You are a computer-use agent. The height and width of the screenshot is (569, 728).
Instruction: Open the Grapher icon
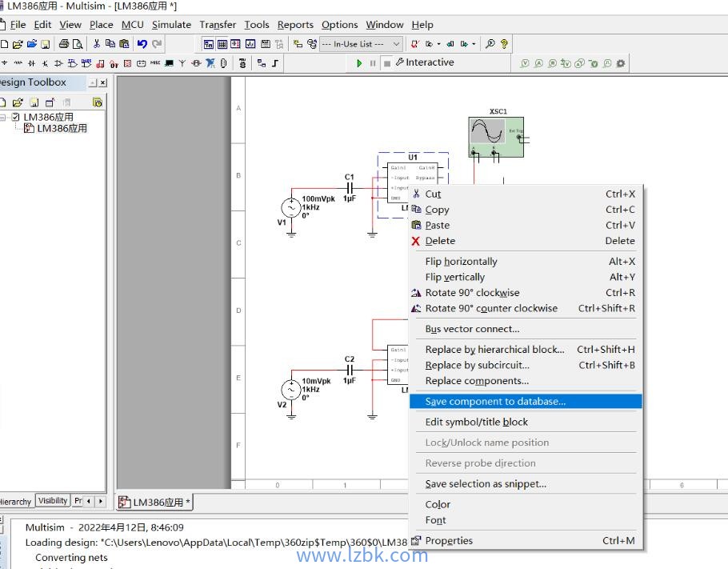click(250, 44)
